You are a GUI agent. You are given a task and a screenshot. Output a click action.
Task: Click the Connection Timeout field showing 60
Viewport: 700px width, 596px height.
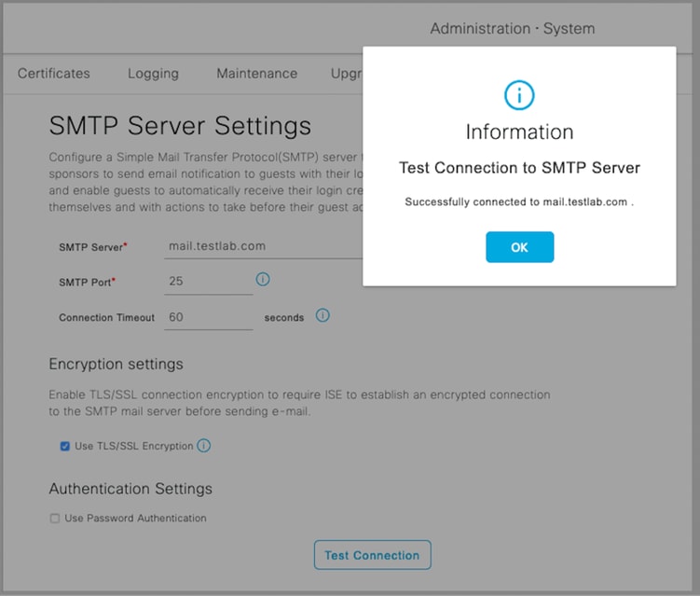(209, 317)
